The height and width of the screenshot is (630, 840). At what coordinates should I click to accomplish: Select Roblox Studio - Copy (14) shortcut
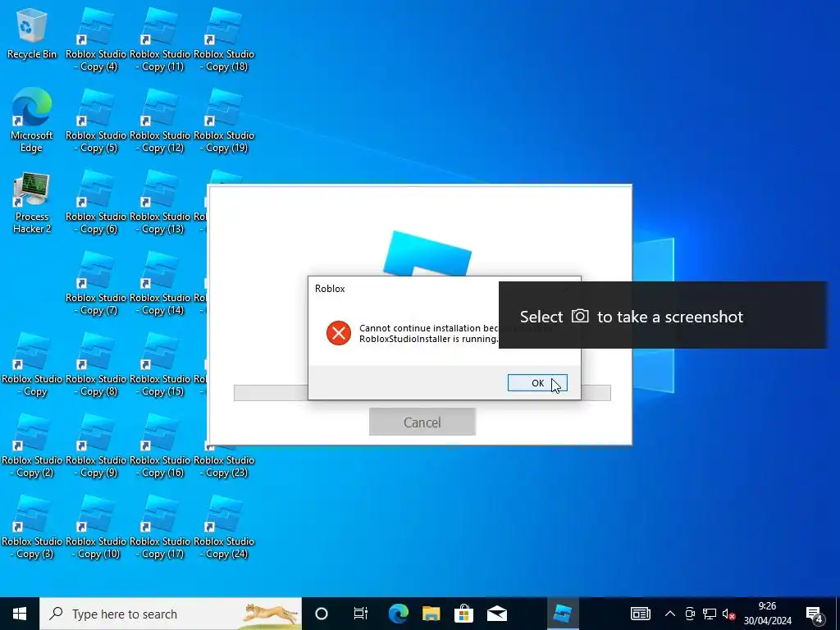[160, 284]
